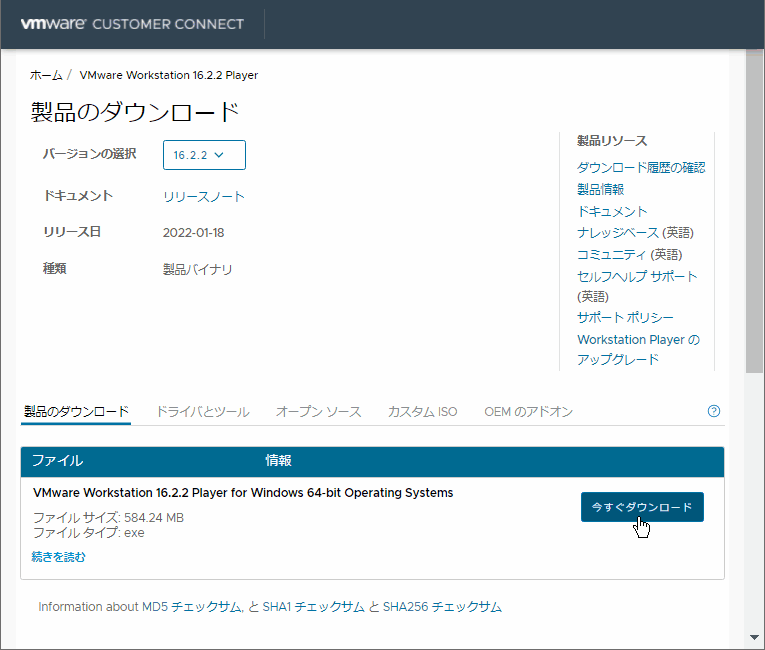Open サポート ポリシー link
Screen dimensions: 765x650
coord(625,318)
